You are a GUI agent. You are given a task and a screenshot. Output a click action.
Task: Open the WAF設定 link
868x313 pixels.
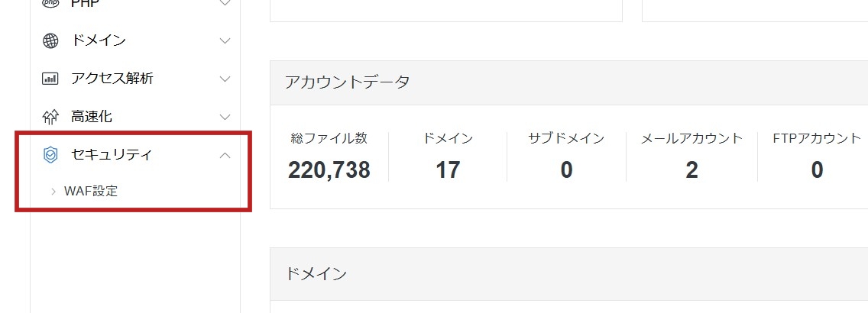[x=91, y=192]
